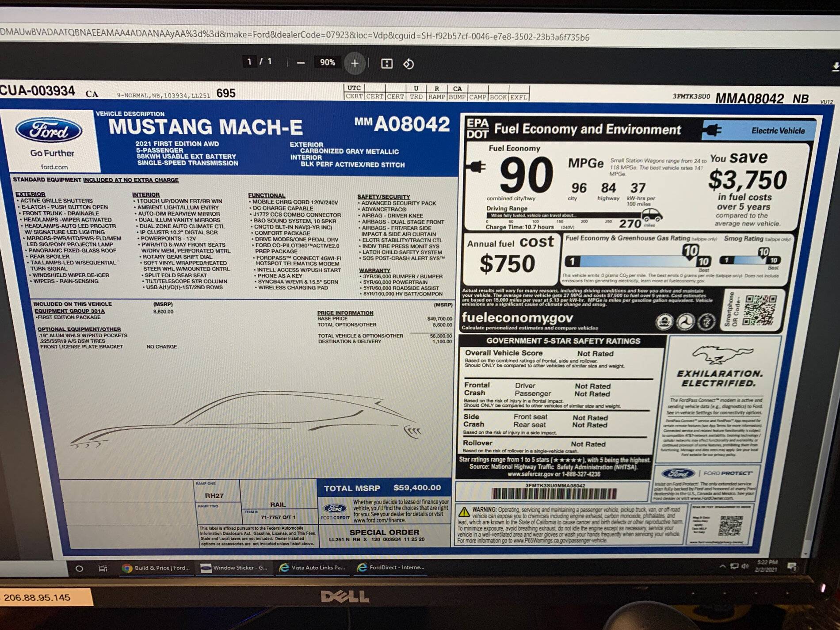Click the www.ford.com/finance text
This screenshot has height=630, width=840.
pyautogui.click(x=379, y=520)
